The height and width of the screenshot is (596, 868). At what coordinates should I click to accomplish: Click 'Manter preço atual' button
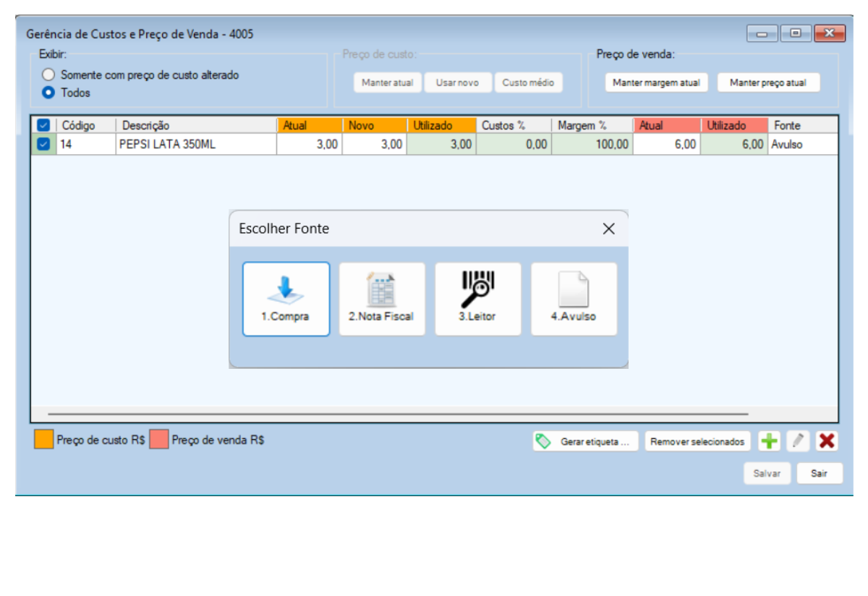click(x=768, y=82)
